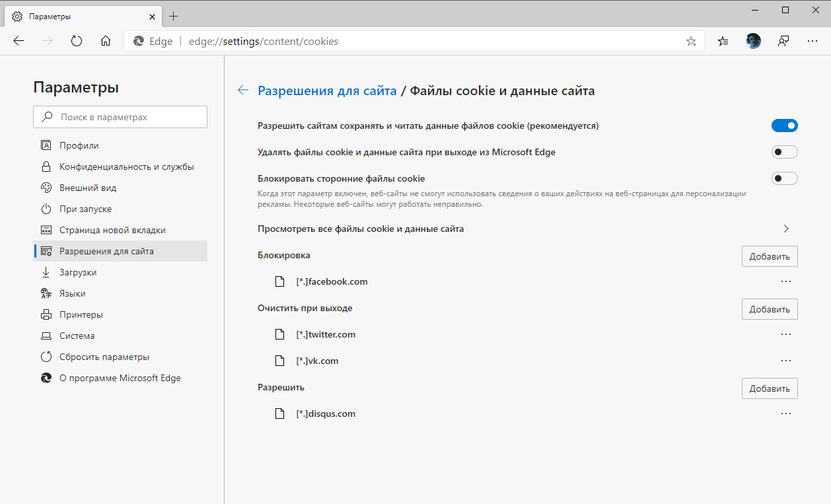Turn on blocking third-party cookies

coord(784,178)
